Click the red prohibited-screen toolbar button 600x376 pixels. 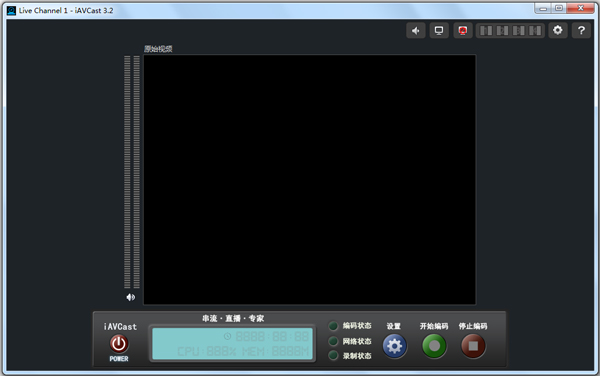point(463,31)
